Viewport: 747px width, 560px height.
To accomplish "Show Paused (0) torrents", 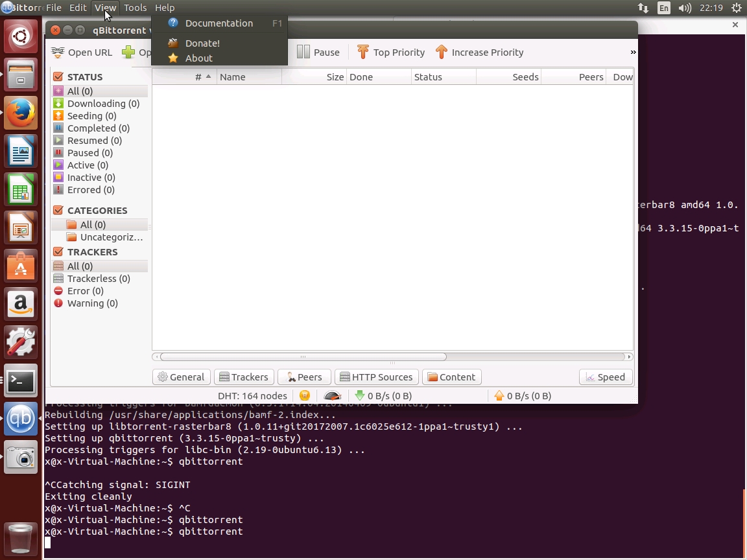I will (x=100, y=153).
